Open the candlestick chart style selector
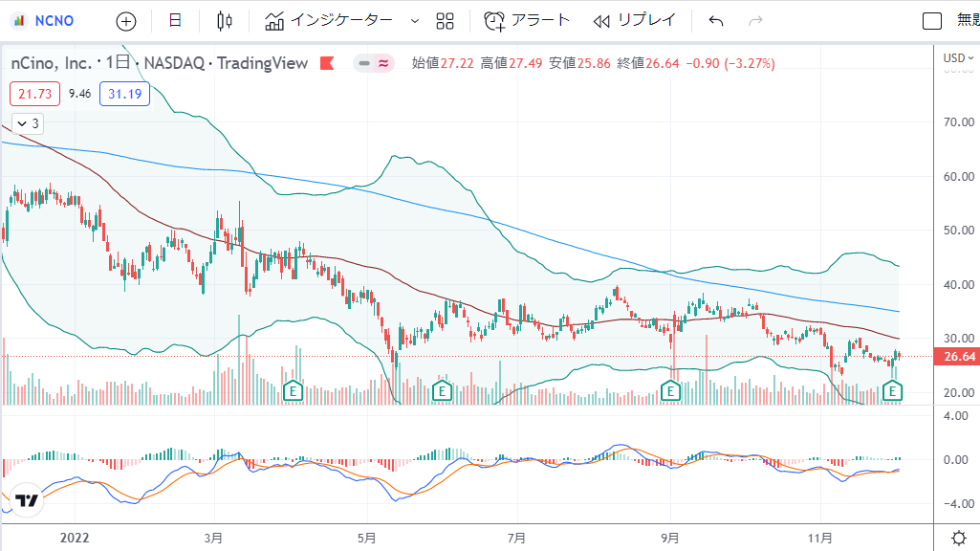Viewport: 980px width, 551px height. (x=225, y=21)
